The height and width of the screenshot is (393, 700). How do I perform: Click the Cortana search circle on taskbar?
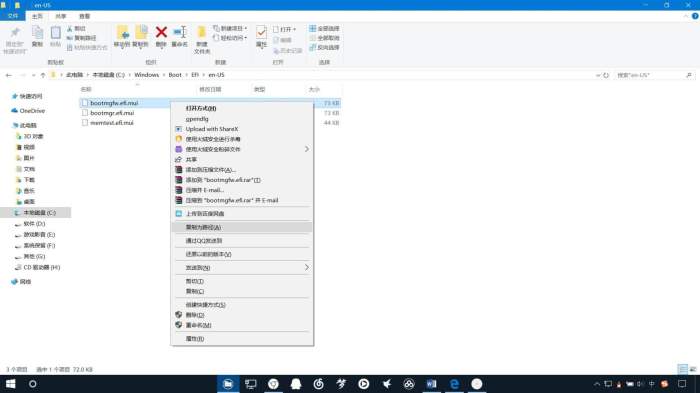tap(32, 384)
